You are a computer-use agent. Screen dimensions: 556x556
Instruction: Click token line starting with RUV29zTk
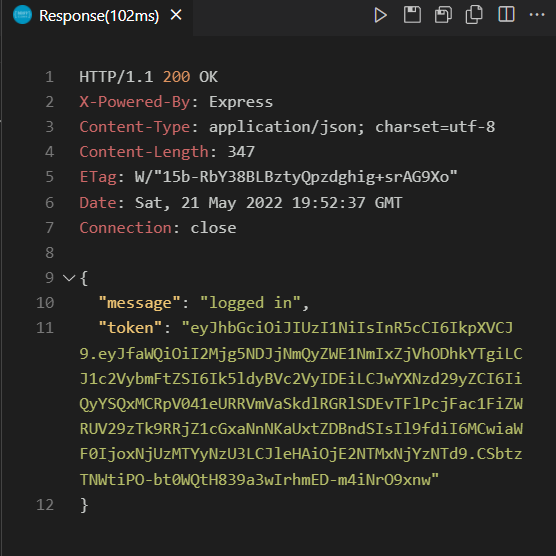(x=301, y=429)
